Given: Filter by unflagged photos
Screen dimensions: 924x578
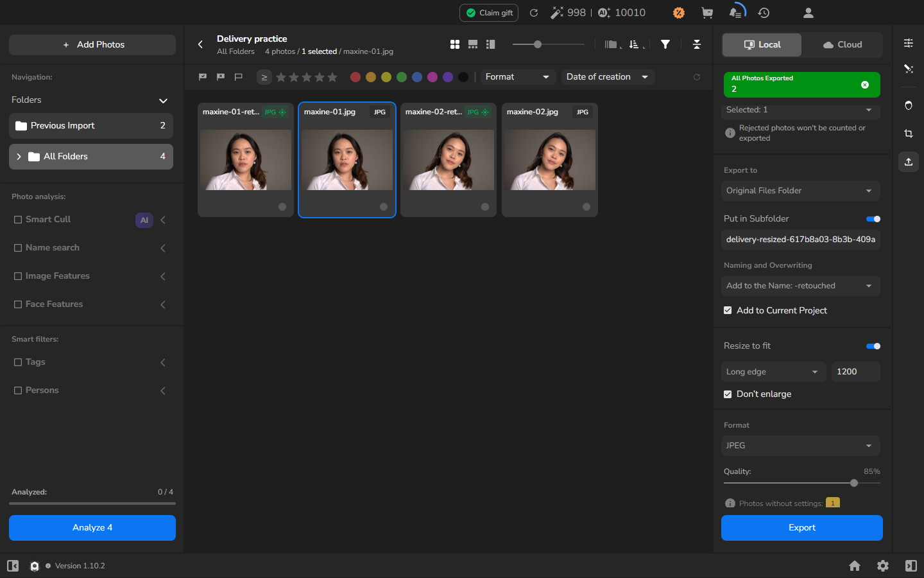Looking at the screenshot, I should (239, 77).
